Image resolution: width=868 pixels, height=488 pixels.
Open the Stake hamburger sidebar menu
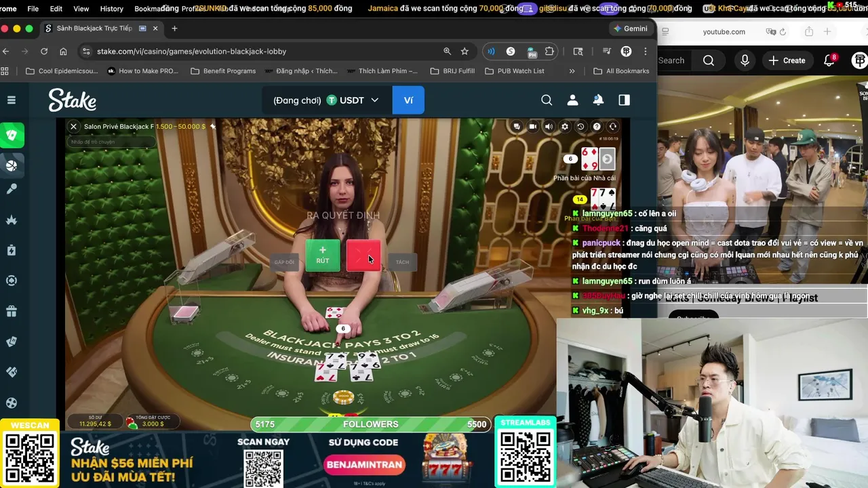[x=12, y=100]
